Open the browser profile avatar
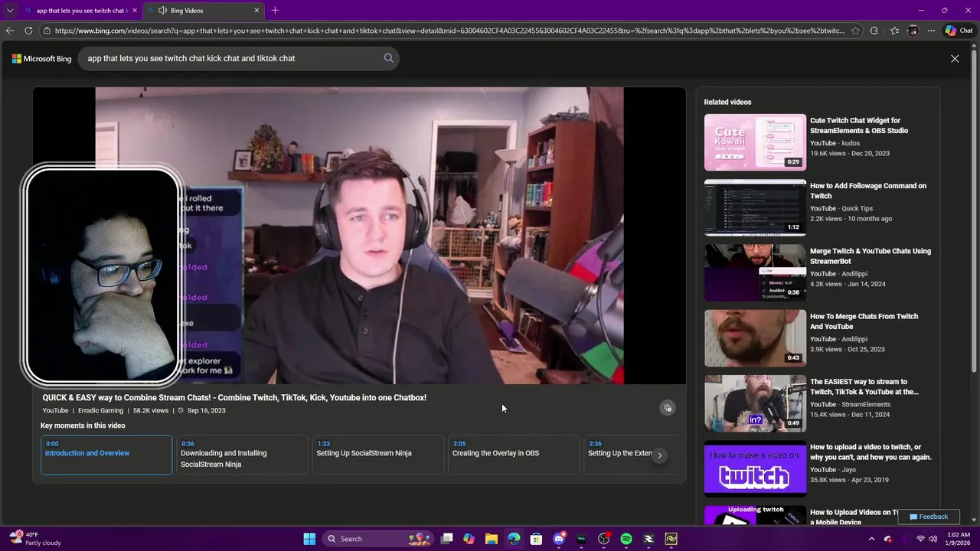 (913, 31)
